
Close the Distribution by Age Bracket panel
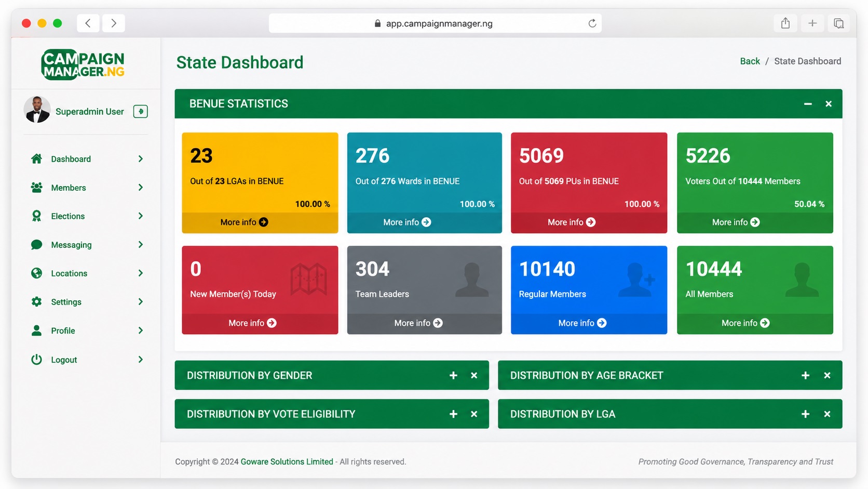[x=827, y=375]
